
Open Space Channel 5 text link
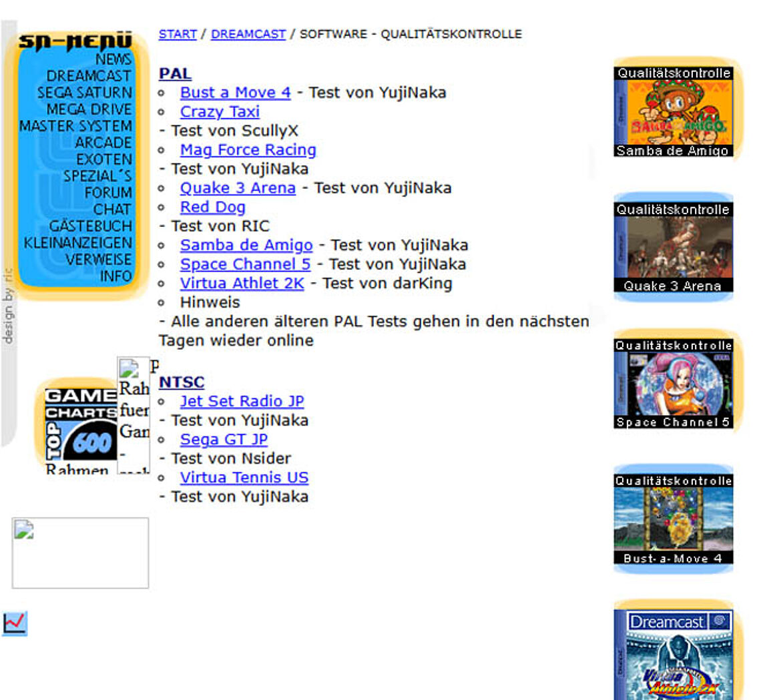pos(245,264)
